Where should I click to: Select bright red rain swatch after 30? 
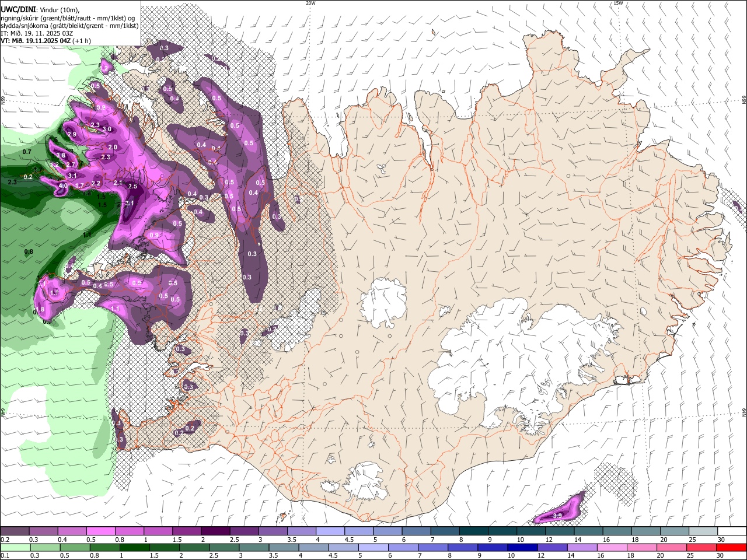[732, 548]
